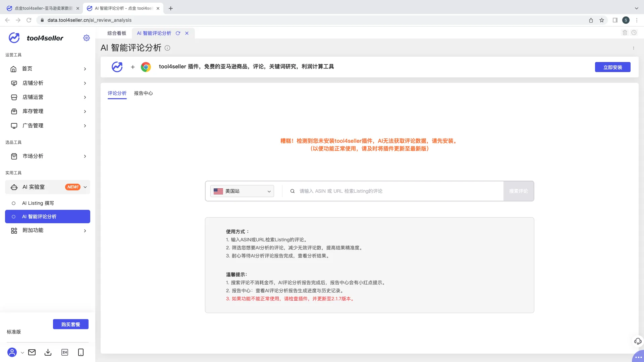
Task: Click the tool4seller logo in sidebar
Action: 36,38
